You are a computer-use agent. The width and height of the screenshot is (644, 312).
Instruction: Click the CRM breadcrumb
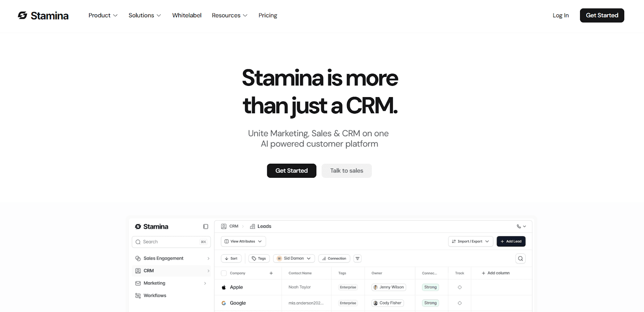pos(230,226)
